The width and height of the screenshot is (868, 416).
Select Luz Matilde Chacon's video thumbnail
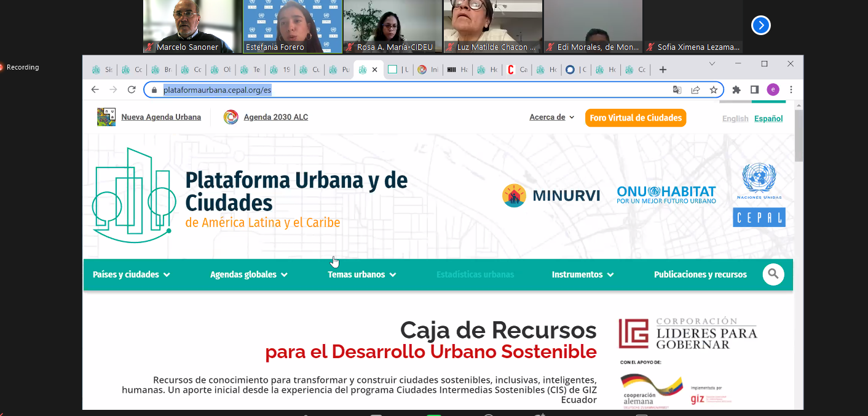pyautogui.click(x=493, y=26)
